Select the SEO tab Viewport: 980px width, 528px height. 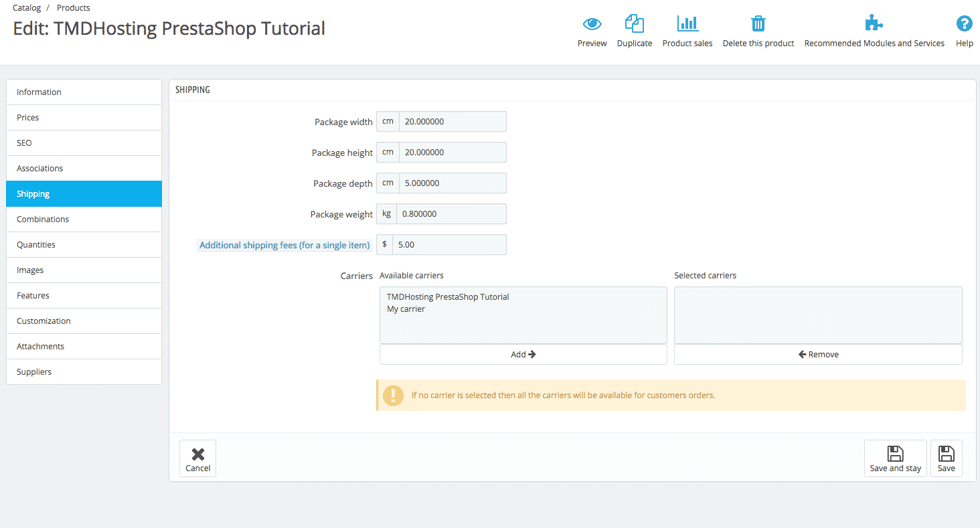coord(23,143)
